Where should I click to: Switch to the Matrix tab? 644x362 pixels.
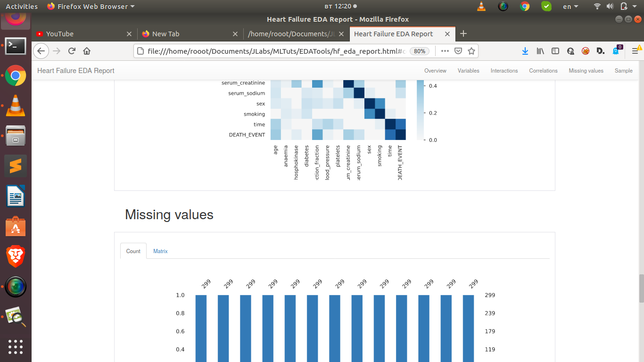pos(160,251)
